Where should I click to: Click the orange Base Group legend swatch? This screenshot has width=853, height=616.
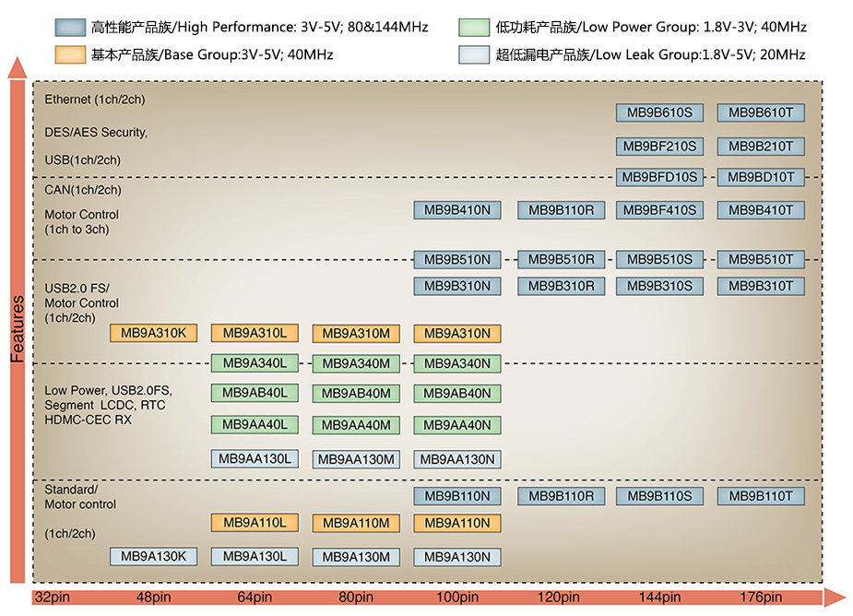tap(71, 54)
